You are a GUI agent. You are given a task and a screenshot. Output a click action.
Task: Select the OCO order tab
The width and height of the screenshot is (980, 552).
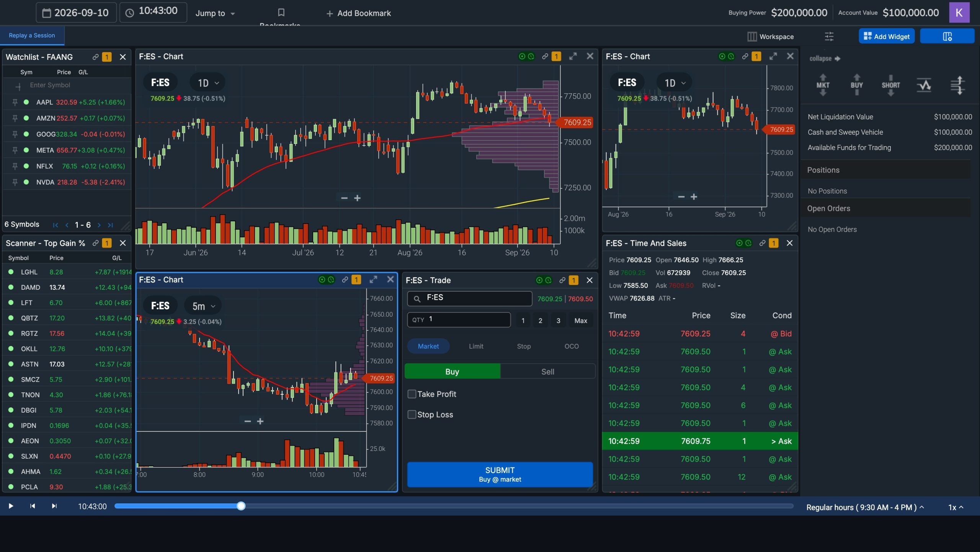click(x=571, y=346)
